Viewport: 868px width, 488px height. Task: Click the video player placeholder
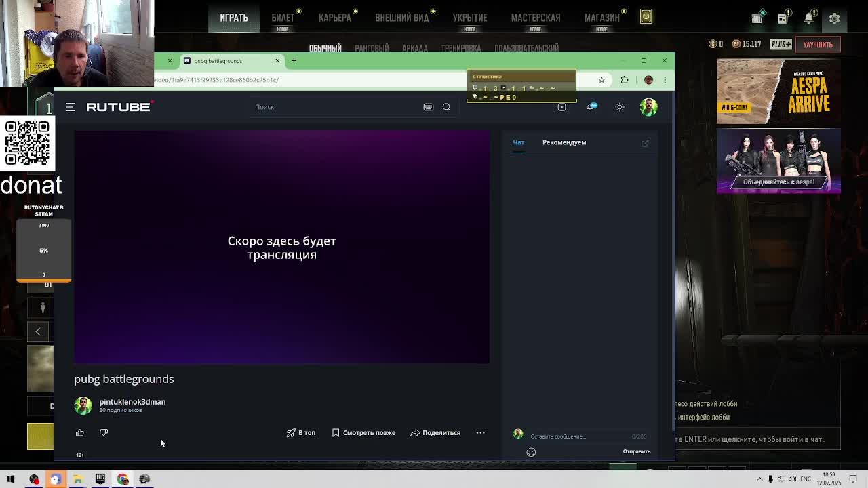coord(281,247)
